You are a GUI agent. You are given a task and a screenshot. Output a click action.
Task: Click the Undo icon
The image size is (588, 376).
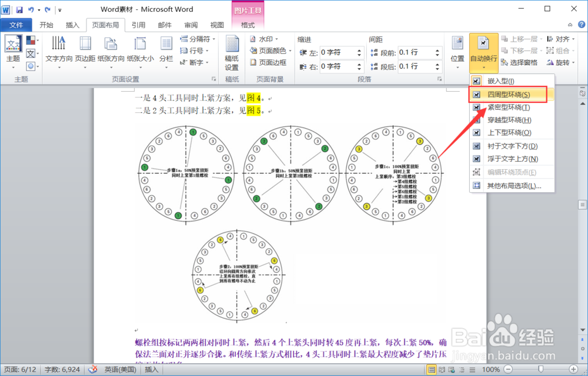click(31, 10)
